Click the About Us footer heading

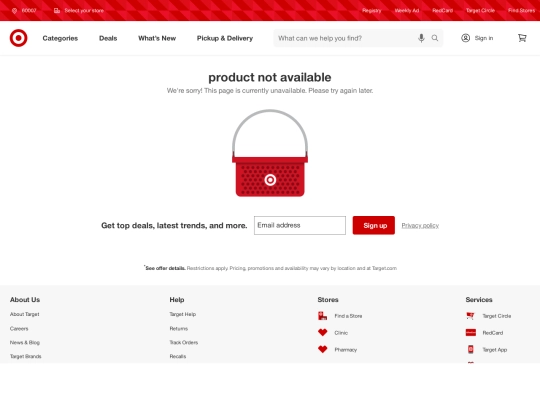[25, 300]
